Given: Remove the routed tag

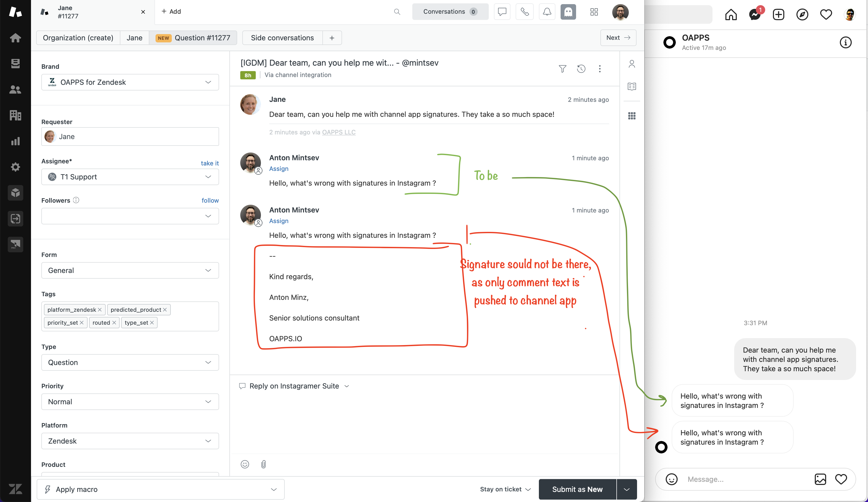Looking at the screenshot, I should 114,323.
